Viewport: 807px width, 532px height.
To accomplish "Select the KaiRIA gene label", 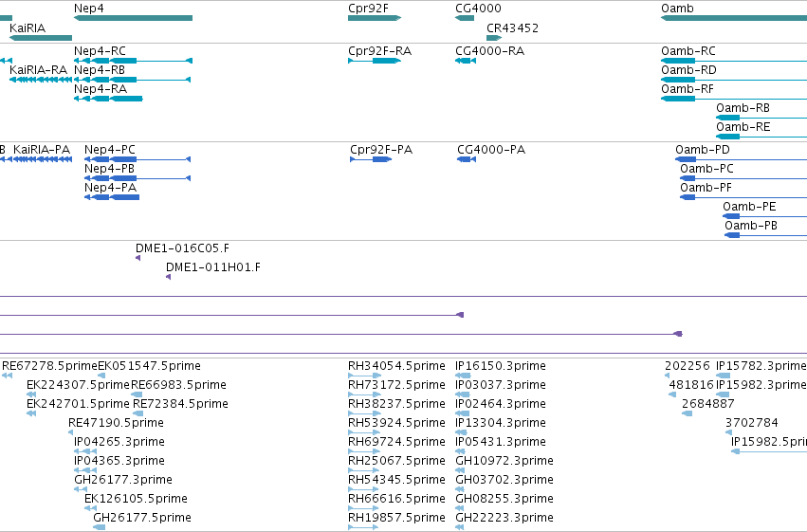I will [28, 28].
